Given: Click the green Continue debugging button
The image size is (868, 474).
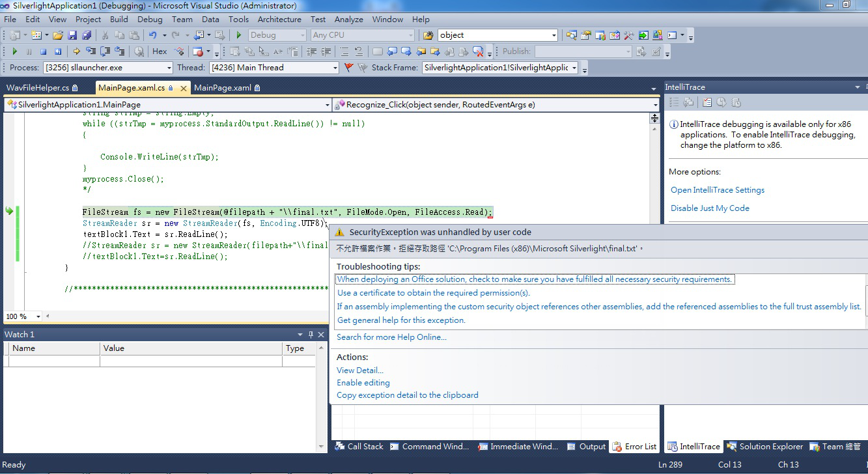Looking at the screenshot, I should pyautogui.click(x=14, y=51).
